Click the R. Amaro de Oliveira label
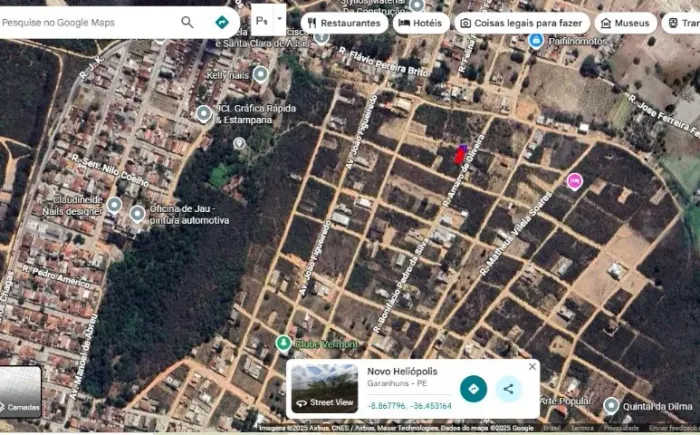The width and height of the screenshot is (700, 435). tap(463, 170)
